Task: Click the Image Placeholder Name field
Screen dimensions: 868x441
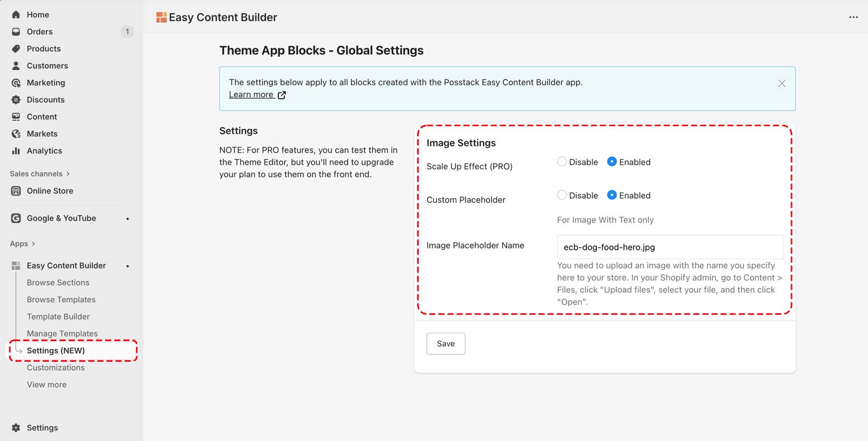Action: (669, 247)
